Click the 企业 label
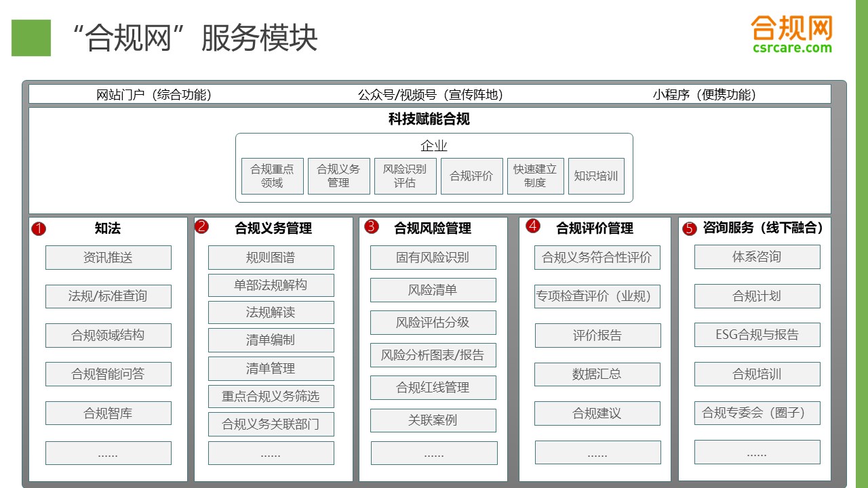 pyautogui.click(x=434, y=146)
